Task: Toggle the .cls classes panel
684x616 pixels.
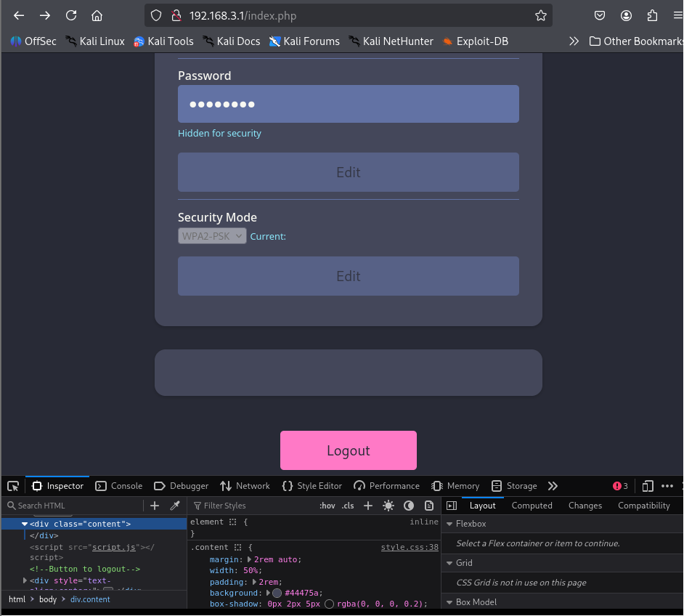Action: coord(349,506)
